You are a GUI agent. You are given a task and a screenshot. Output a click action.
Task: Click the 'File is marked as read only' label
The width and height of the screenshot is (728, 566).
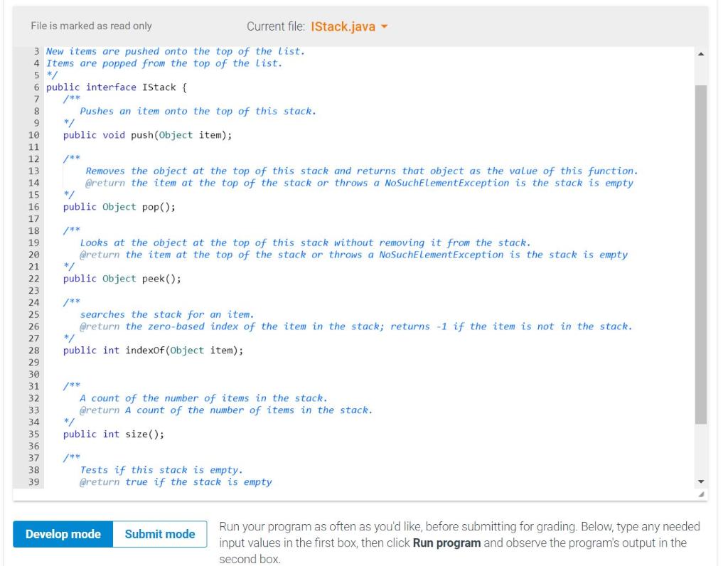click(x=90, y=27)
